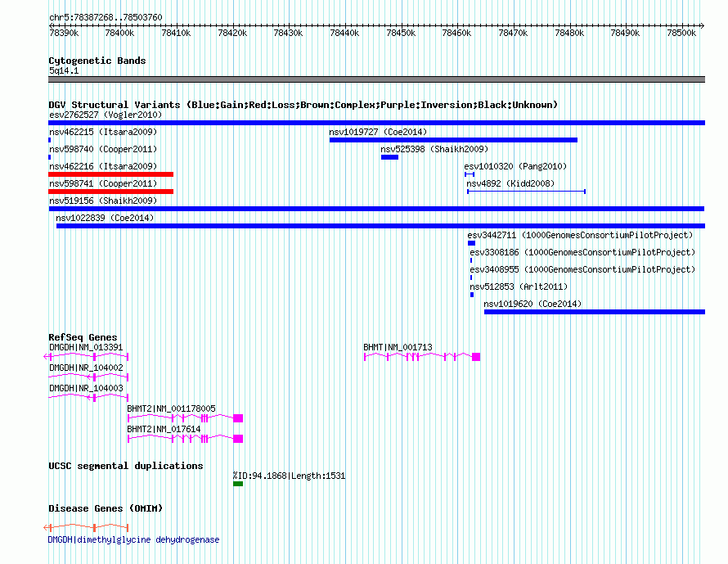Image resolution: width=728 pixels, height=564 pixels.
Task: Click the DGV Structural Variants track title
Action: 303,105
